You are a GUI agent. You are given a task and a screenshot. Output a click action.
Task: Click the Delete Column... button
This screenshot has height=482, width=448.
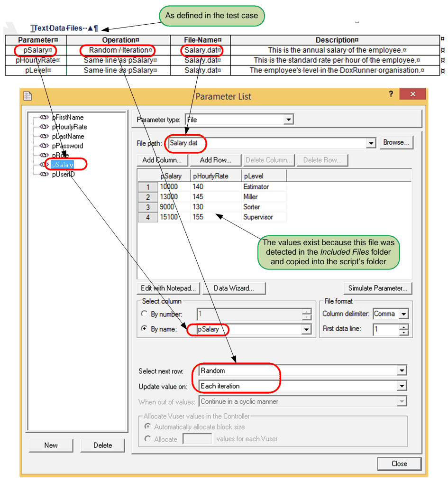[268, 160]
